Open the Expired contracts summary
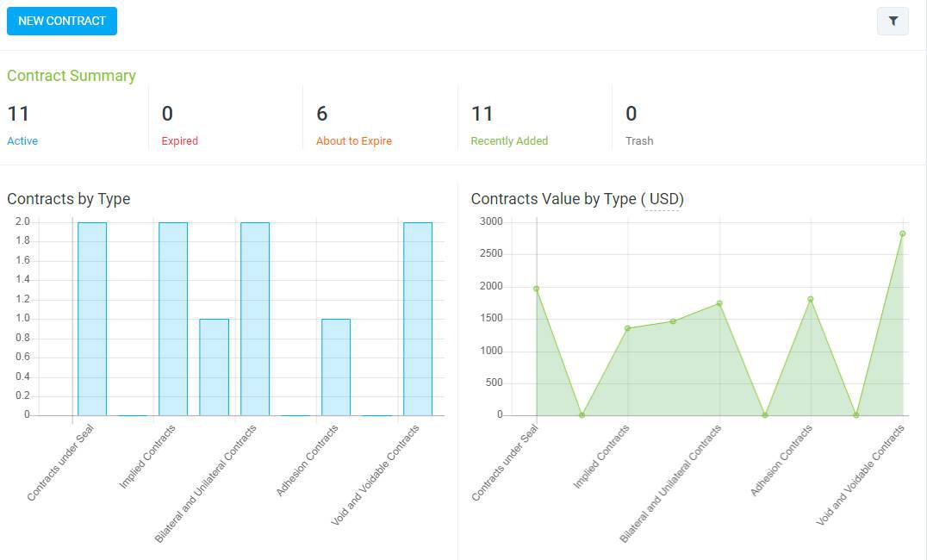Image resolution: width=927 pixels, height=560 pixels. point(179,140)
